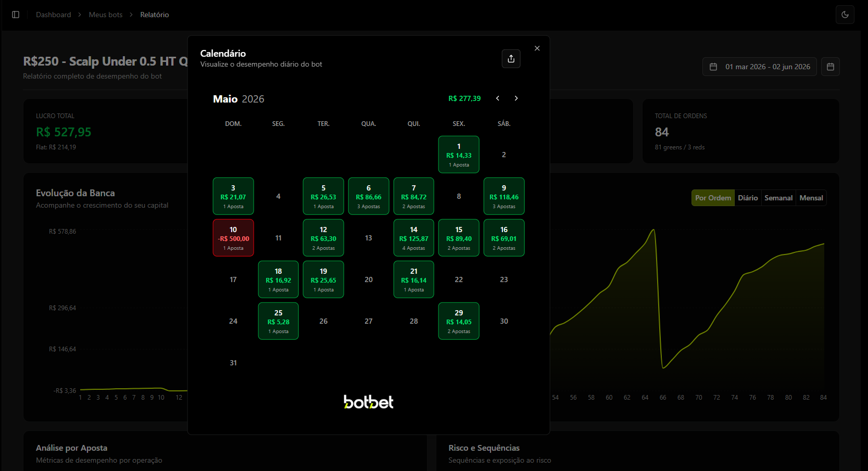This screenshot has height=471, width=868.
Task: Select May 5 cell with R$ 26,53
Action: [x=323, y=196]
